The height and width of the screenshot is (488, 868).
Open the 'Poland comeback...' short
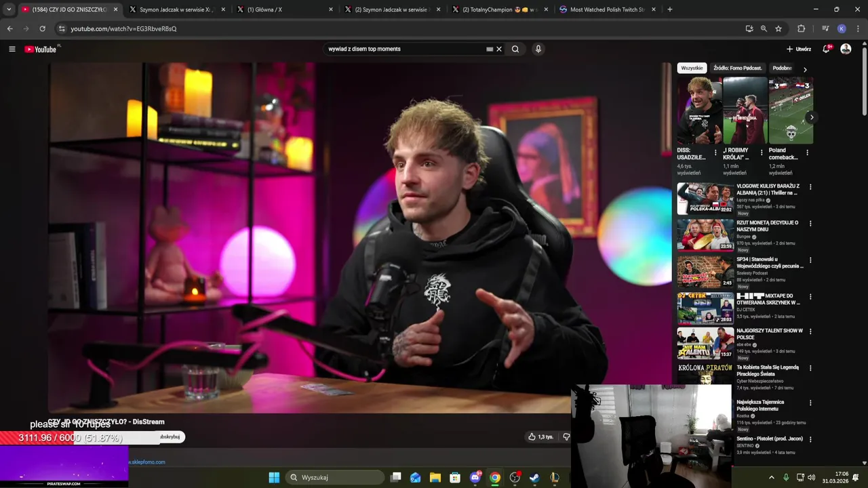[791, 110]
